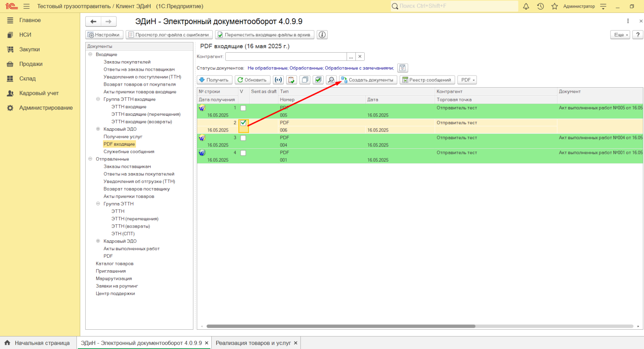644x349 pixels.
Task: Click the question mark help button
Action: [x=638, y=35]
